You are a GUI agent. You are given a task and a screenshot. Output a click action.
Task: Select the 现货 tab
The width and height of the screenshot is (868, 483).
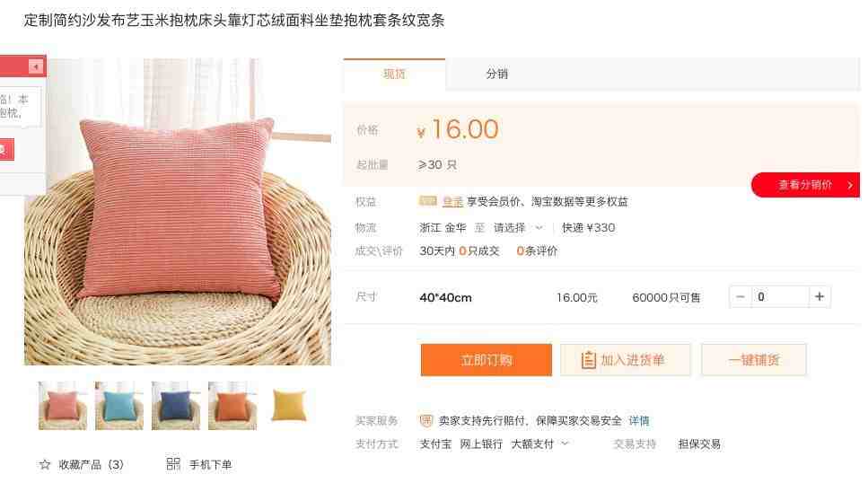pyautogui.click(x=394, y=74)
